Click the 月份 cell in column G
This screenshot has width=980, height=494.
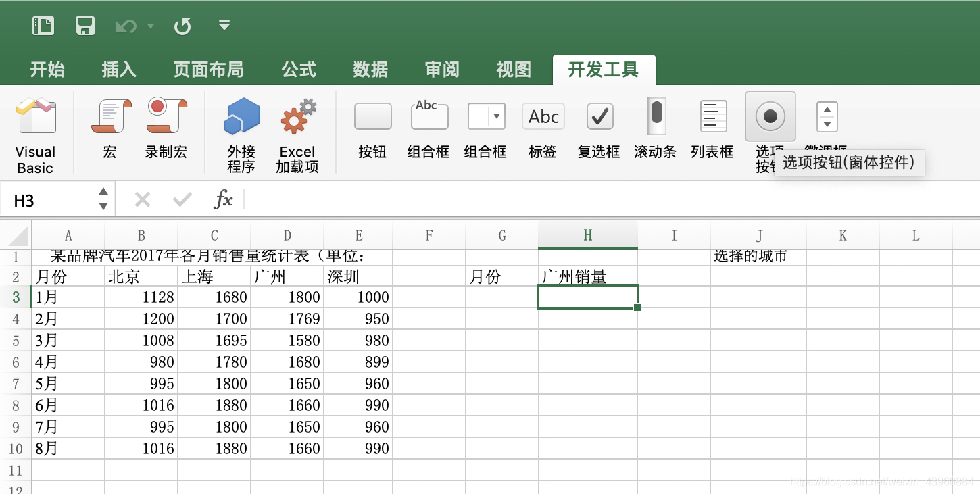pyautogui.click(x=502, y=276)
